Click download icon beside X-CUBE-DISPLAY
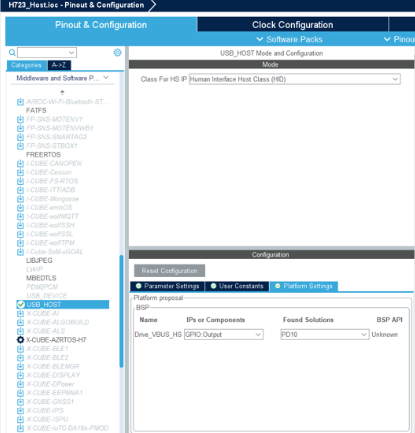The image size is (415, 433). pos(20,375)
